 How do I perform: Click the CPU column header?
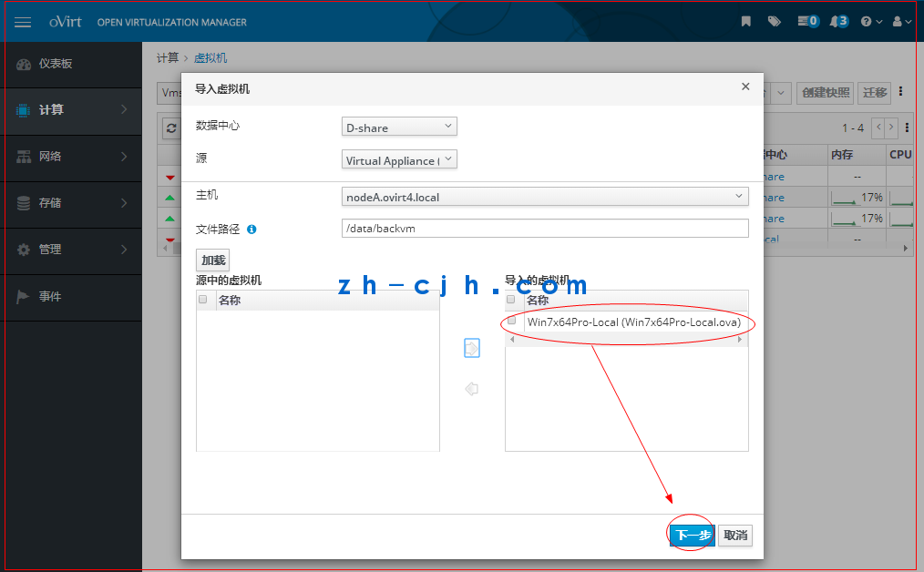[900, 154]
